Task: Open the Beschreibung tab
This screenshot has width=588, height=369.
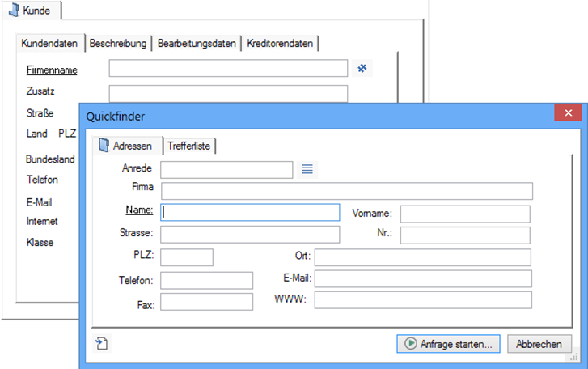Action: [x=118, y=43]
